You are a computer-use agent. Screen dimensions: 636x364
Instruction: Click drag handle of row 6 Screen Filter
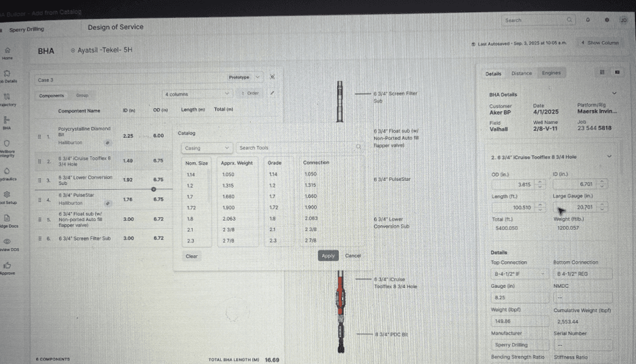40,238
